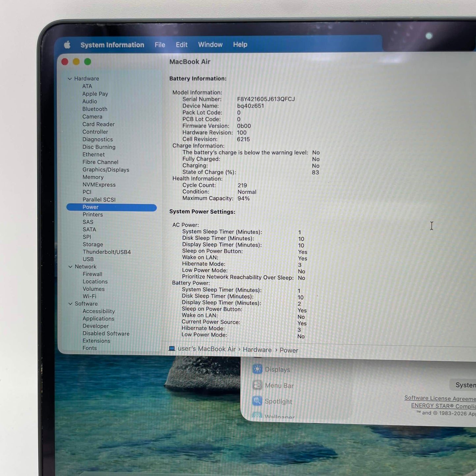Select Fibre Channel in the sidebar

point(100,162)
